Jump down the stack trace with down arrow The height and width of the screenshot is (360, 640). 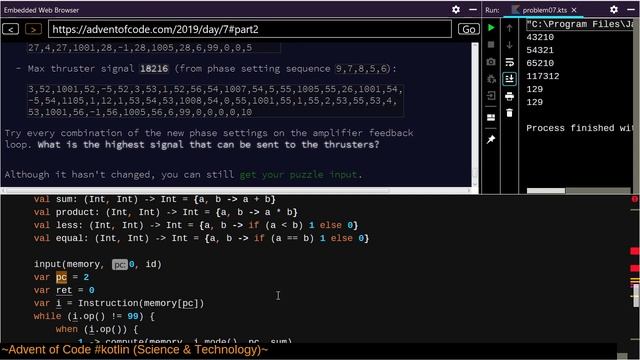coord(509,44)
